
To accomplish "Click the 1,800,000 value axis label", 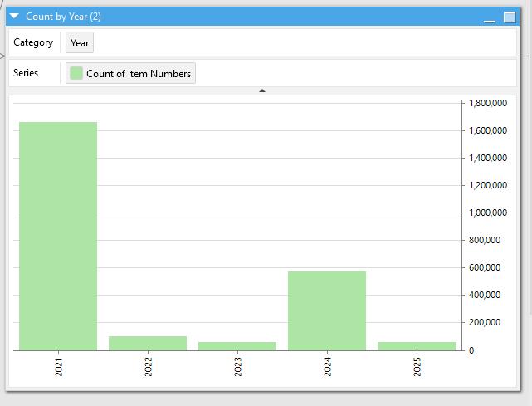I will pyautogui.click(x=487, y=104).
